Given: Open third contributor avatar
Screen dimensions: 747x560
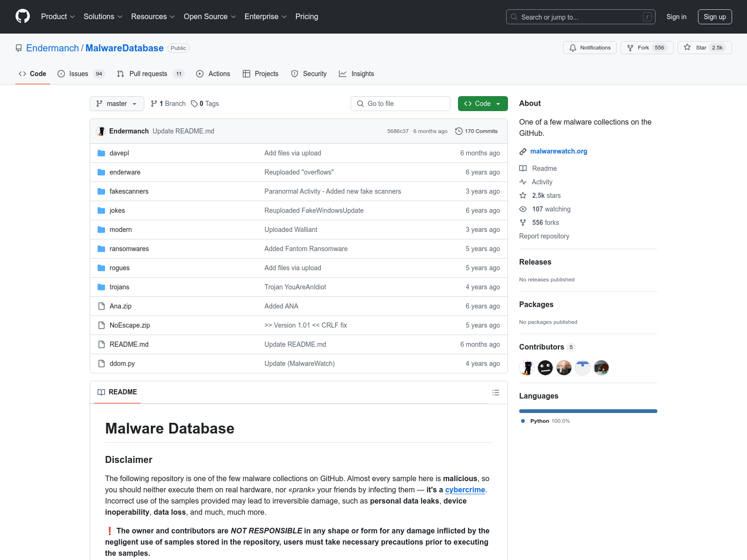Looking at the screenshot, I should tap(564, 368).
